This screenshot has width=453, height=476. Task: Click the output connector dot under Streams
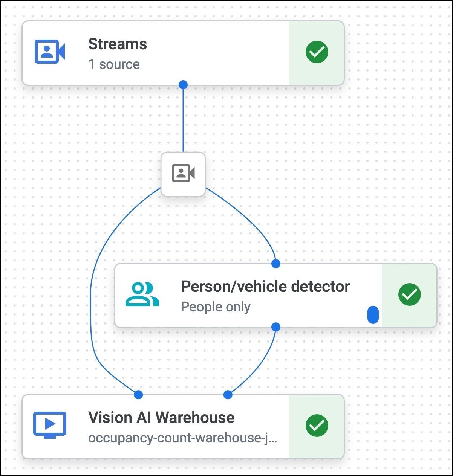pyautogui.click(x=183, y=85)
